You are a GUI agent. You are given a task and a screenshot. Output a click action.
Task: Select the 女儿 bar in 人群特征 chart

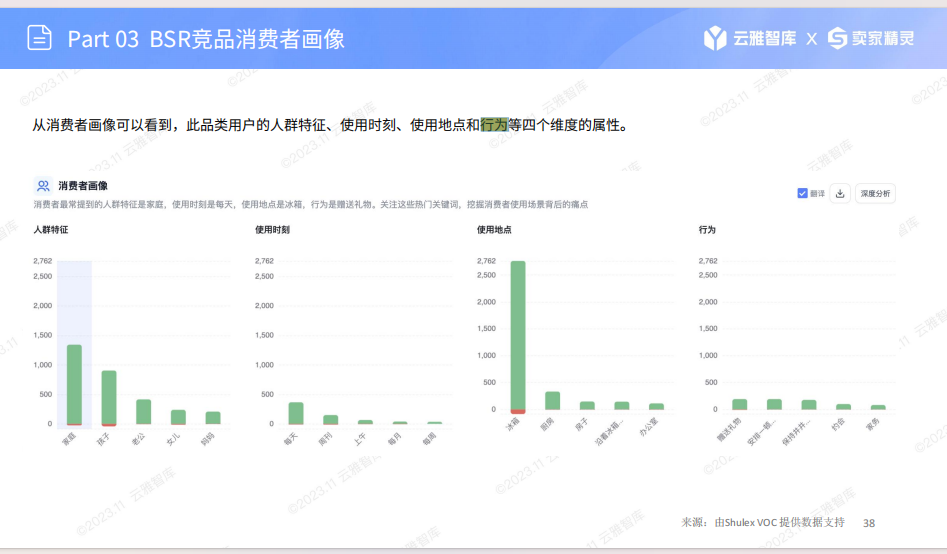[x=178, y=417]
